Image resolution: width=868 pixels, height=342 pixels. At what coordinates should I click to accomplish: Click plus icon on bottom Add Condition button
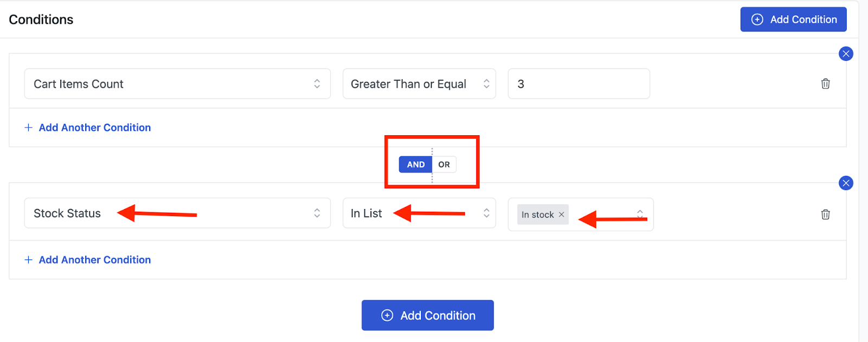[x=387, y=315]
